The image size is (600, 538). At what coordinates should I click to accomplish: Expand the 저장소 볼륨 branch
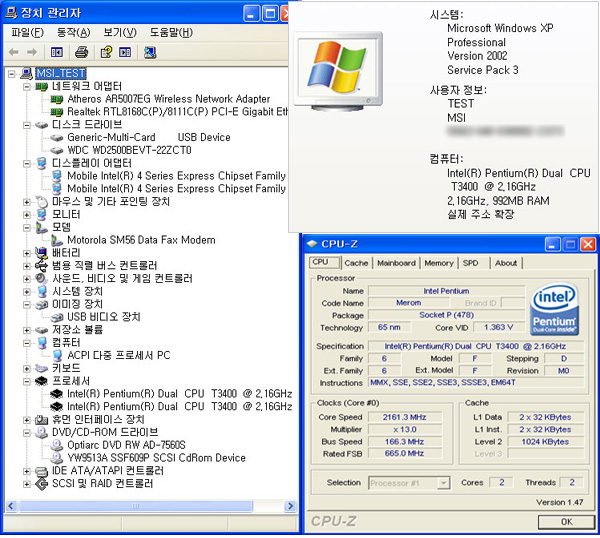tap(26, 330)
